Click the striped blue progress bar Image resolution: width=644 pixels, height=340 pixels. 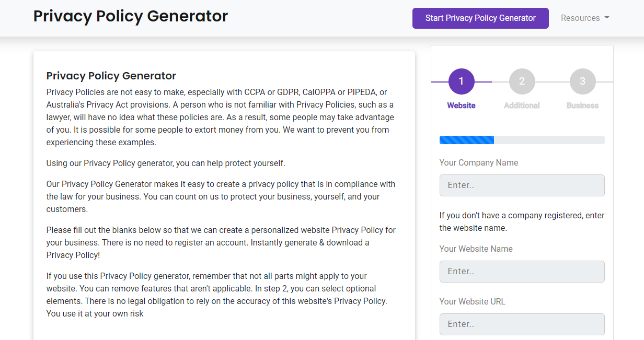[x=467, y=140]
